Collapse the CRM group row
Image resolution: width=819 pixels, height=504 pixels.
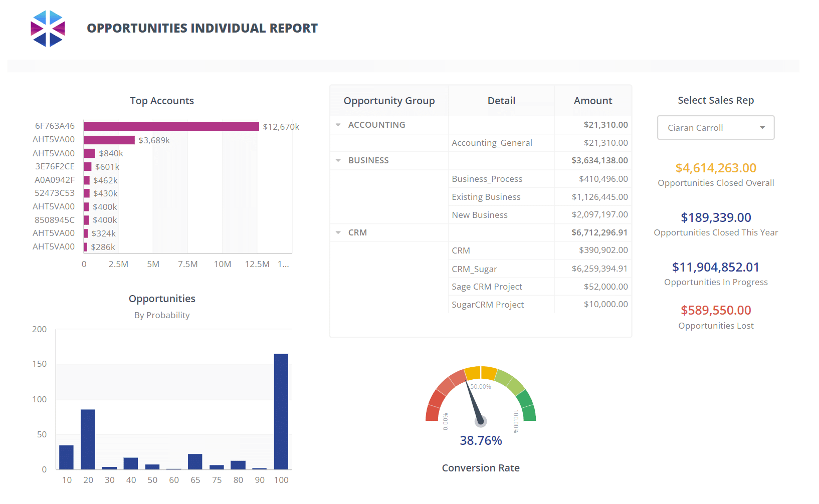(x=338, y=232)
